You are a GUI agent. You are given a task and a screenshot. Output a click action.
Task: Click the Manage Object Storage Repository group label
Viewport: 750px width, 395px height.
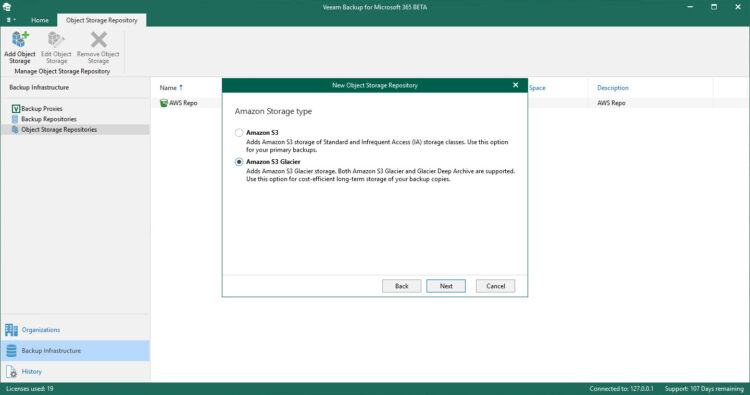[62, 71]
